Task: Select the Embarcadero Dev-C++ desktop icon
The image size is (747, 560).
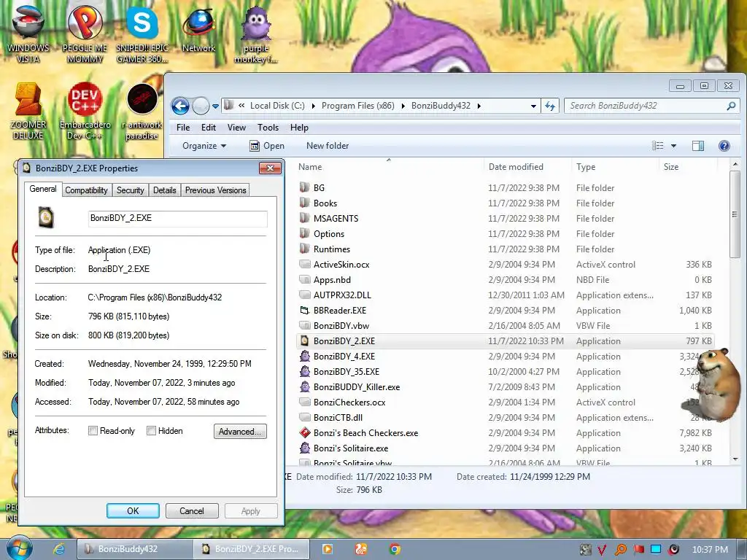Action: click(85, 112)
